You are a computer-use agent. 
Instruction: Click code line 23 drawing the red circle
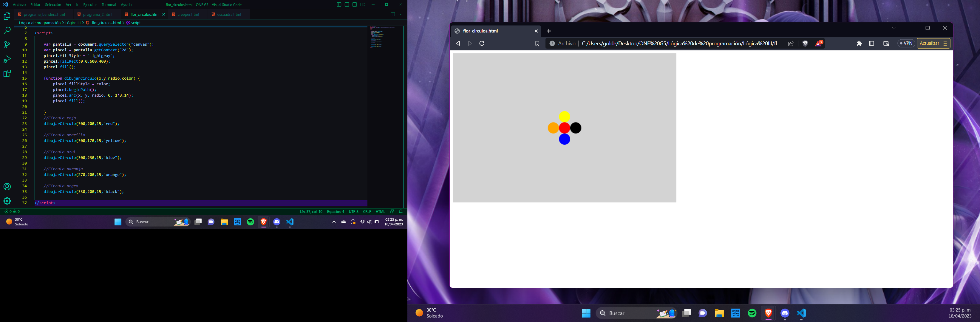81,123
